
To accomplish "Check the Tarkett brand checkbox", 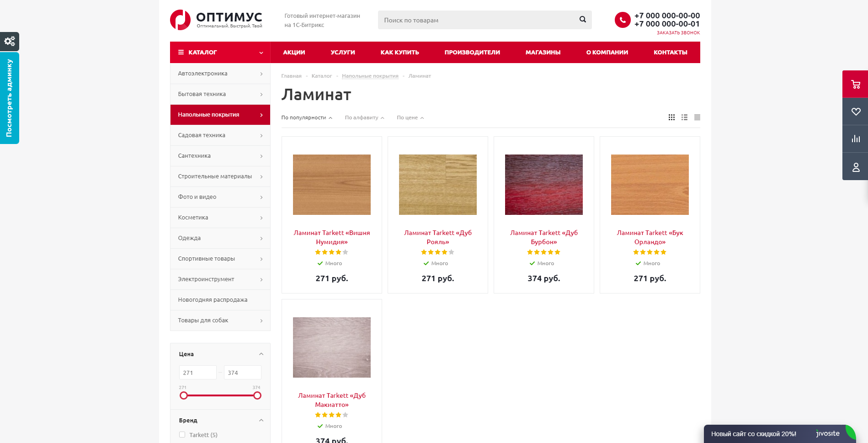I will tap(182, 435).
